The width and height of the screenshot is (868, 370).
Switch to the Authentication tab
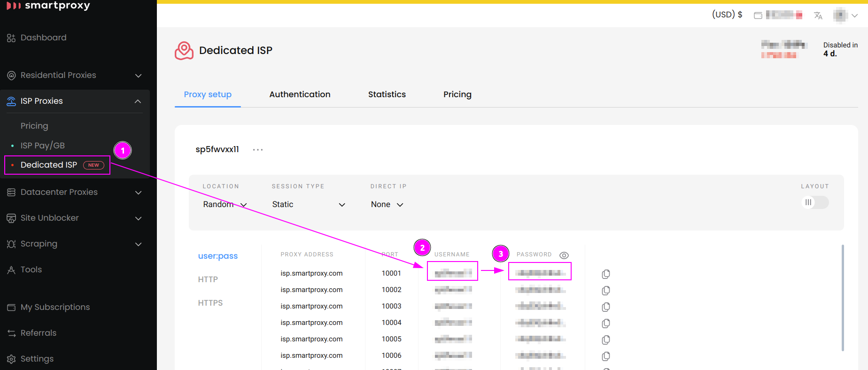pos(300,94)
